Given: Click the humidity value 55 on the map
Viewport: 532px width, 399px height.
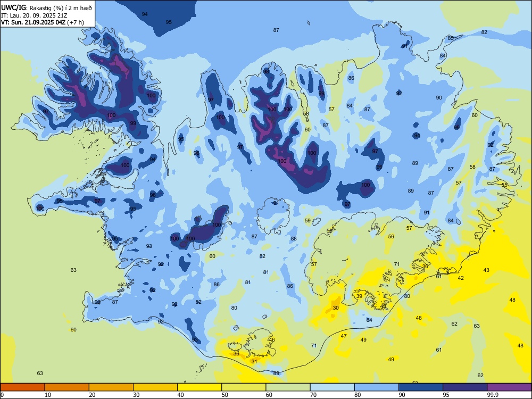Looking at the screenshot, I should (504, 185).
